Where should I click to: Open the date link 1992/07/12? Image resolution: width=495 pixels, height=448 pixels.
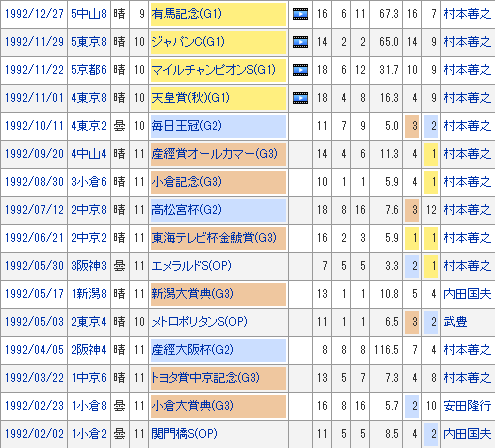point(34,210)
